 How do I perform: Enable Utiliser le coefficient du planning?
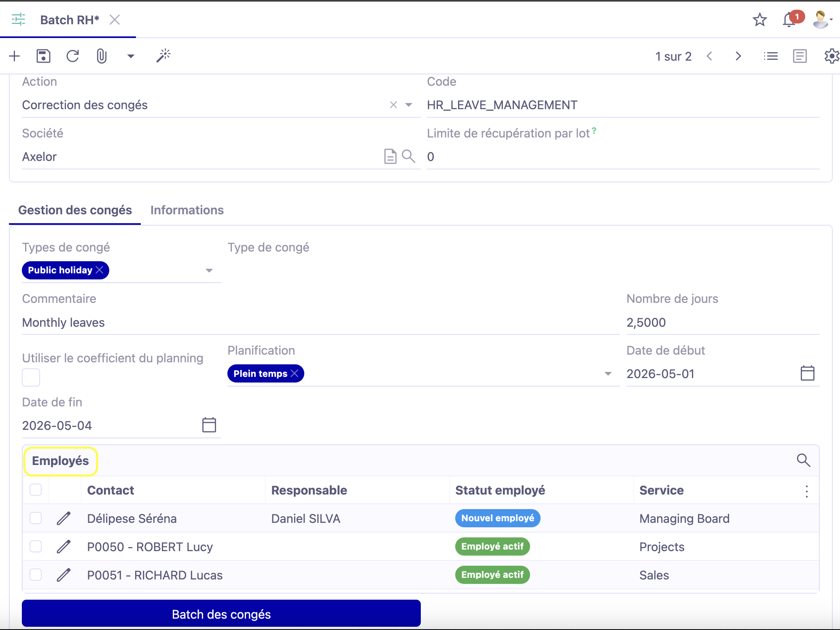31,377
